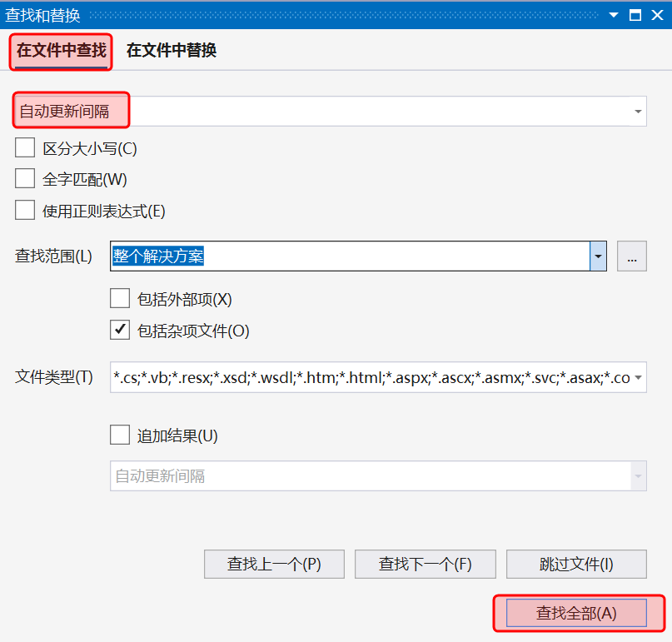Expand the 文件类型 dropdown list

pos(638,377)
